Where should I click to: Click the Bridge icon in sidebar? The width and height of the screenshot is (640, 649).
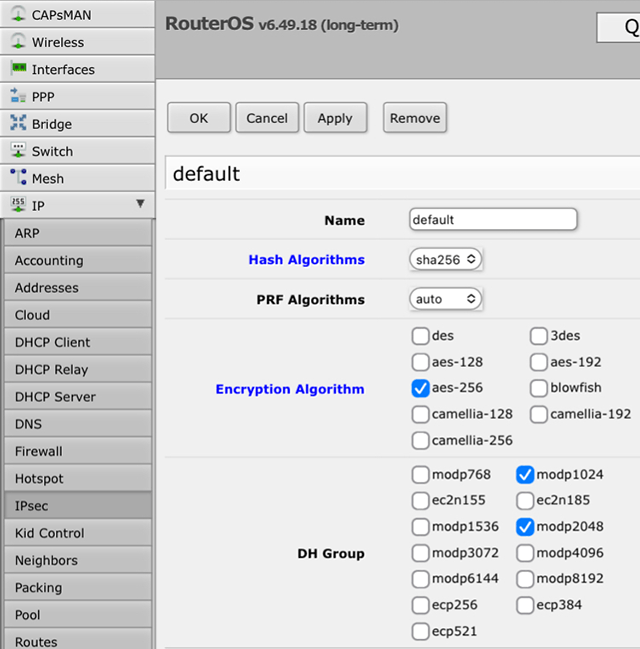[18, 124]
